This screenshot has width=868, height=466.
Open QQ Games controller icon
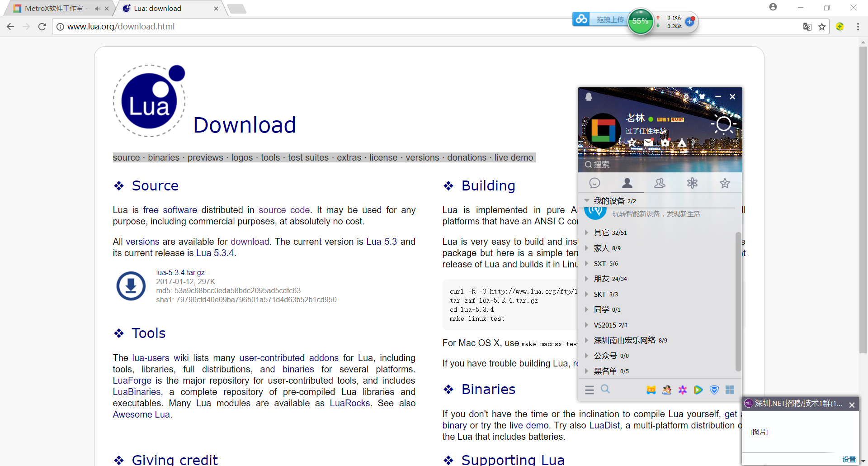click(x=651, y=390)
